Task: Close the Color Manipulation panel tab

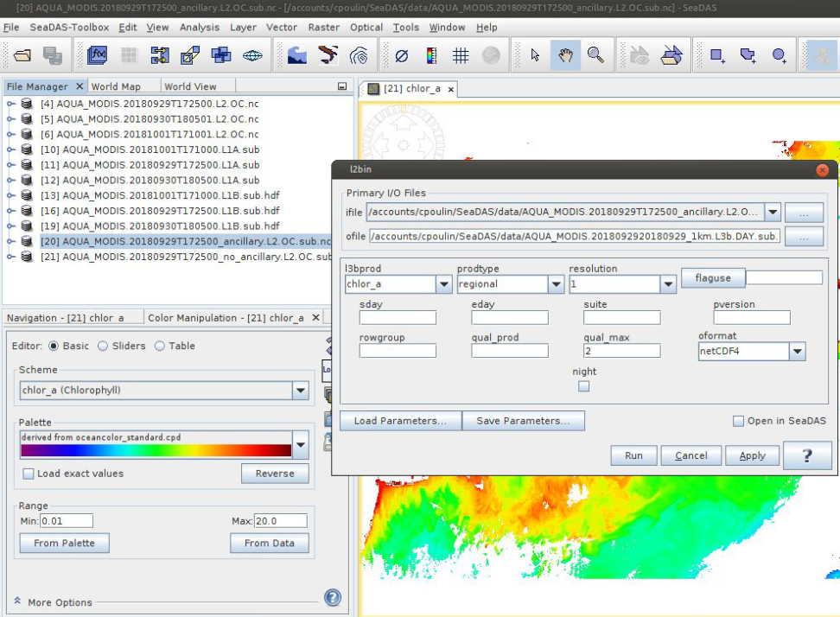Action: [316, 318]
